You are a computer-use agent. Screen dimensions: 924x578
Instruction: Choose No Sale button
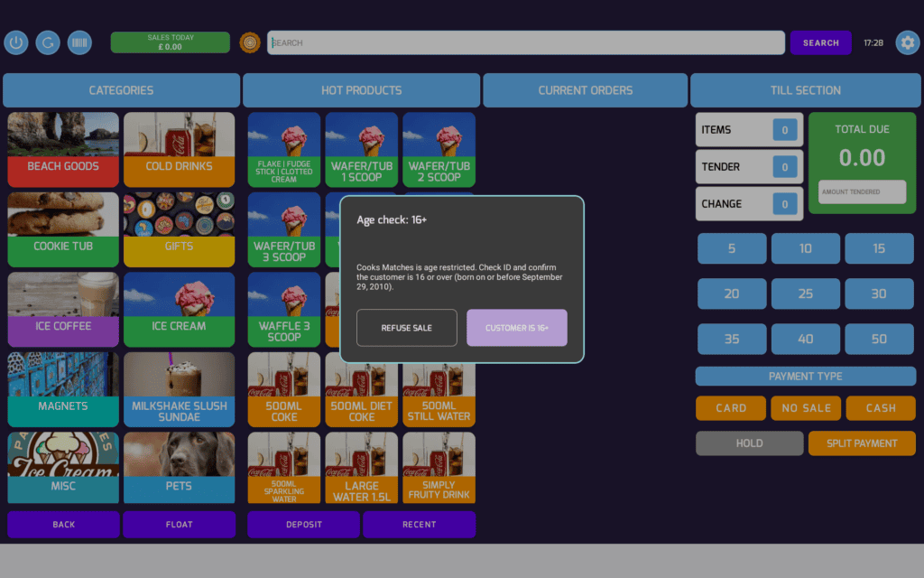[x=806, y=408]
